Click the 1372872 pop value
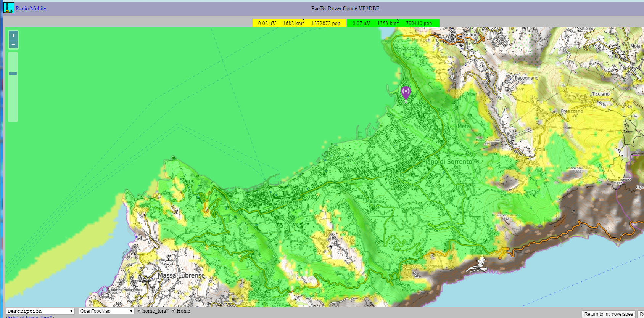 click(326, 23)
